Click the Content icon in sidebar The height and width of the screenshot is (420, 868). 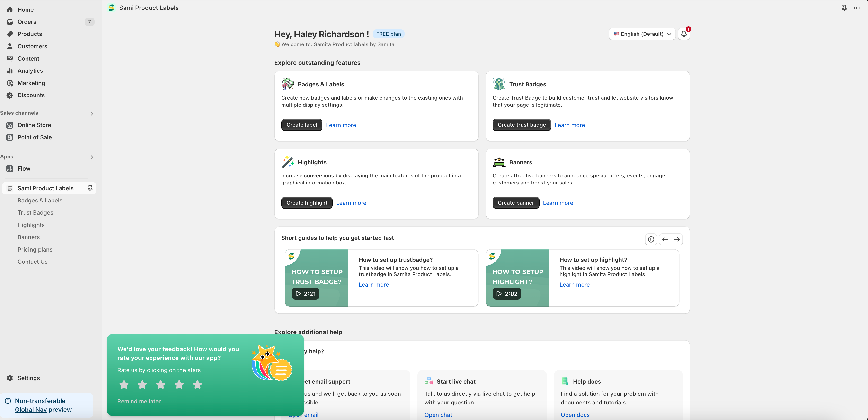coord(10,59)
